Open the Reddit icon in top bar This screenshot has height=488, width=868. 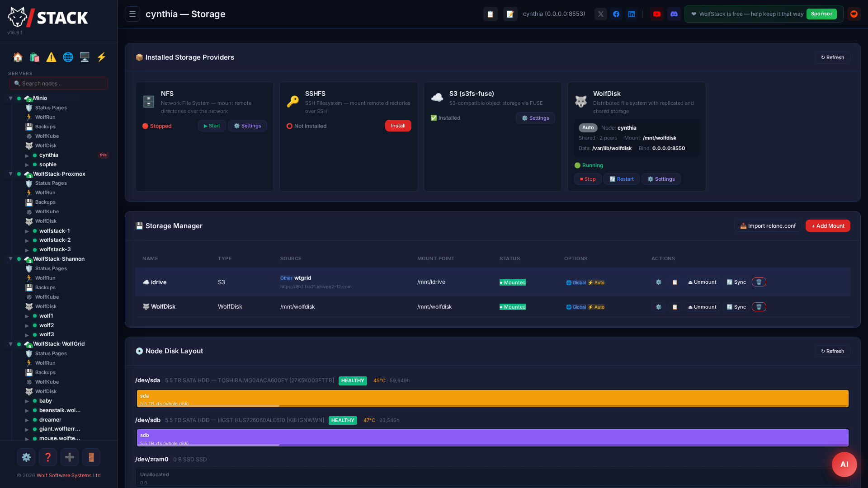point(854,14)
